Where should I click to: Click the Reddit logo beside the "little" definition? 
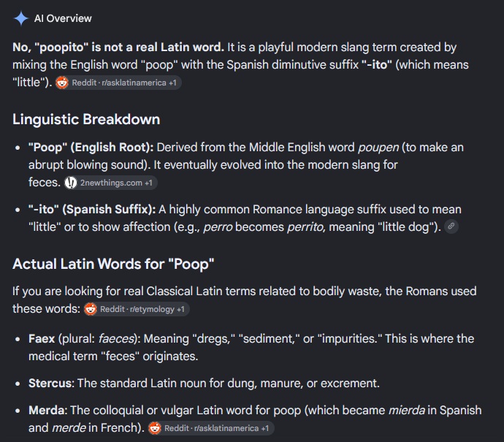[62, 83]
